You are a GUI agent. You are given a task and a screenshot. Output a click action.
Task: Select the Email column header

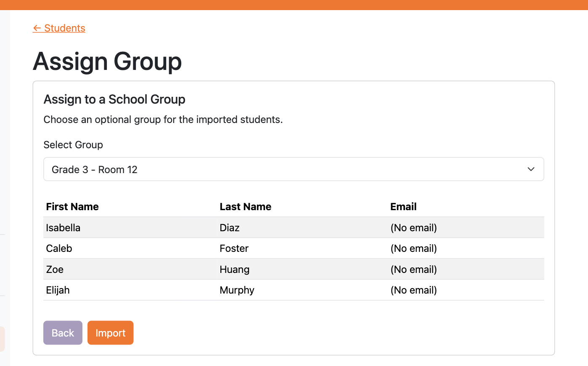[x=403, y=207]
